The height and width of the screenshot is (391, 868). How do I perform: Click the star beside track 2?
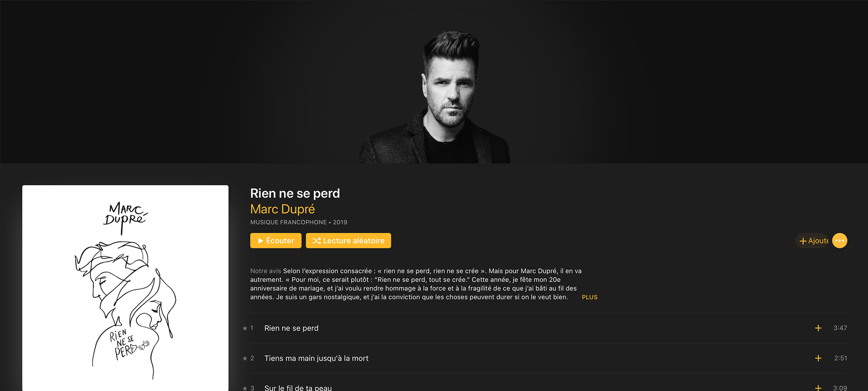245,358
